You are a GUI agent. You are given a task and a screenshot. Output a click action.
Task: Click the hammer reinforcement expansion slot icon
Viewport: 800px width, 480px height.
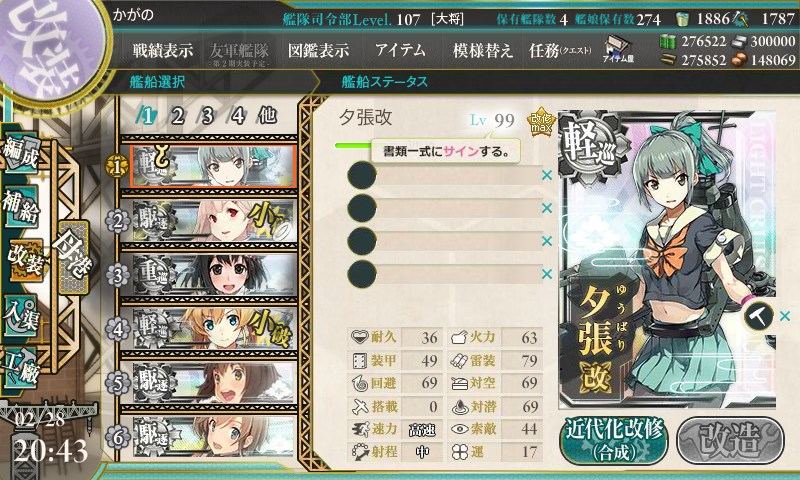tap(758, 316)
